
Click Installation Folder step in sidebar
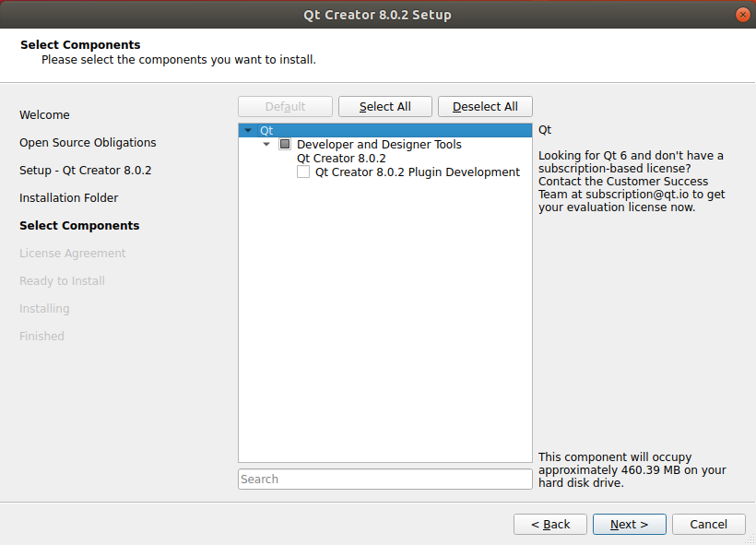(x=68, y=198)
